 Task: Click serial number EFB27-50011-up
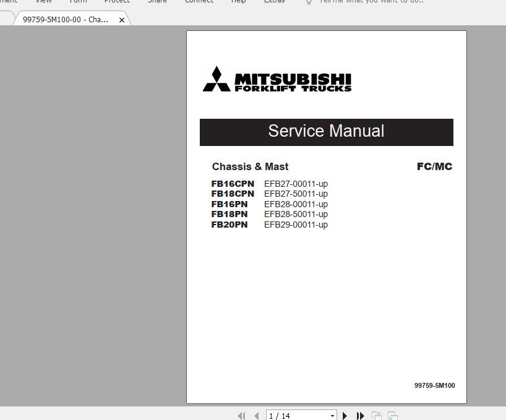296,194
